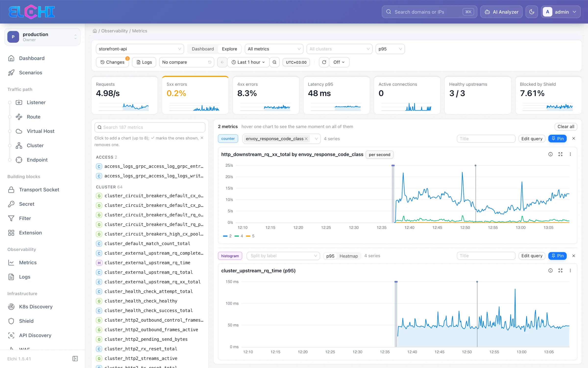This screenshot has width=588, height=368.
Task: Toggle per second rate badge
Action: (x=380, y=155)
